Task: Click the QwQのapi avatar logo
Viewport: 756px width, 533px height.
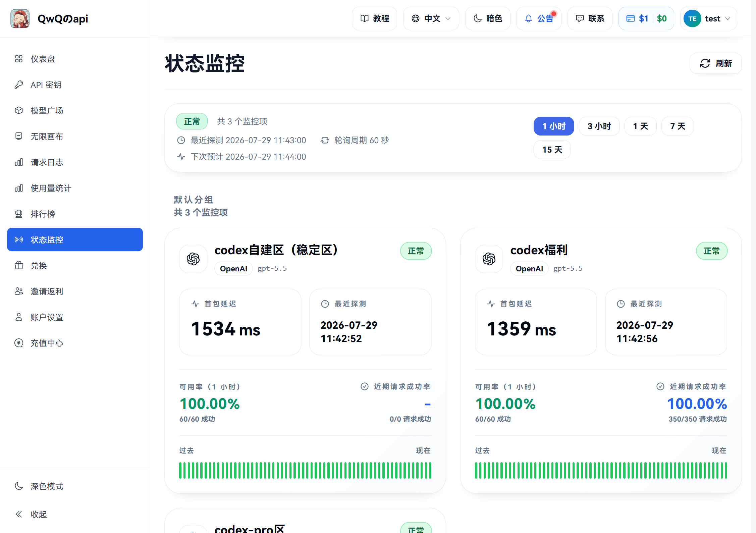Action: pyautogui.click(x=20, y=18)
